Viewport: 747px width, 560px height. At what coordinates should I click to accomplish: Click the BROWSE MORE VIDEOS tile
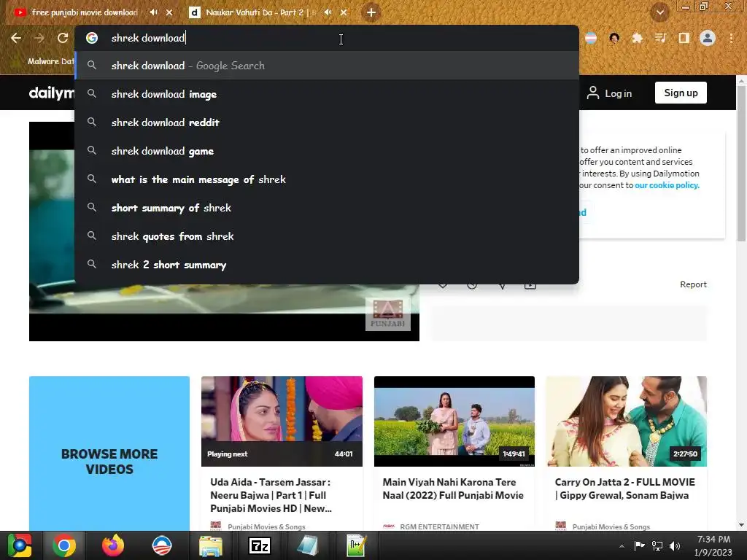click(109, 454)
